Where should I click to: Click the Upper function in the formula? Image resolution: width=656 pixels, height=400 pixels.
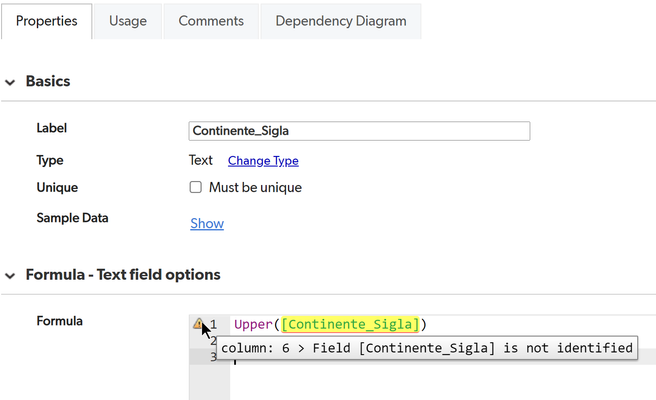click(x=253, y=325)
